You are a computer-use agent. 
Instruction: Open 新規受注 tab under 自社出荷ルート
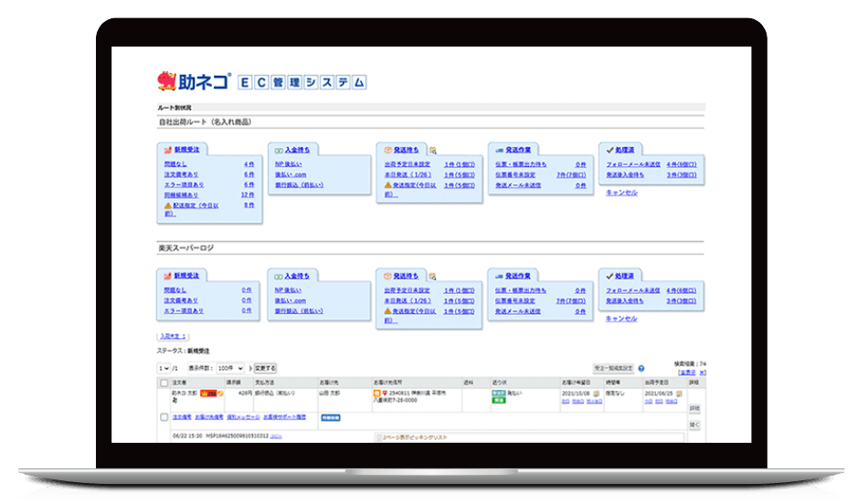(186, 149)
